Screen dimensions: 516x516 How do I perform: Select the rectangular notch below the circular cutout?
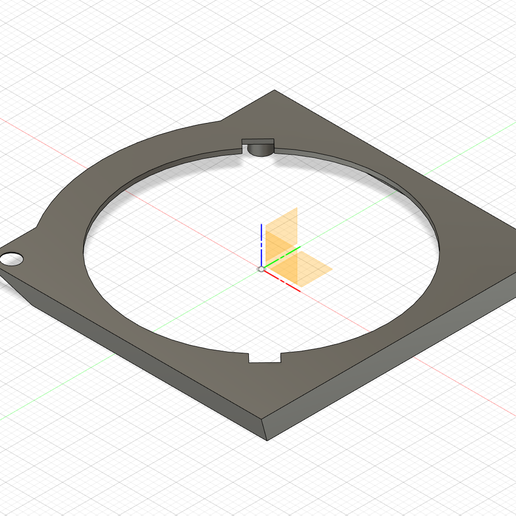(x=265, y=358)
